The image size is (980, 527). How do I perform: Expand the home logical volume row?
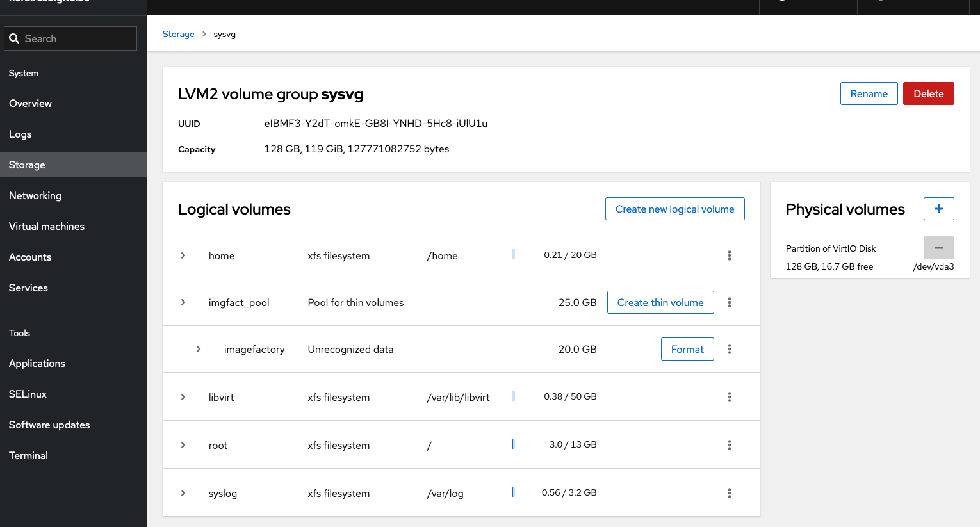coord(183,255)
